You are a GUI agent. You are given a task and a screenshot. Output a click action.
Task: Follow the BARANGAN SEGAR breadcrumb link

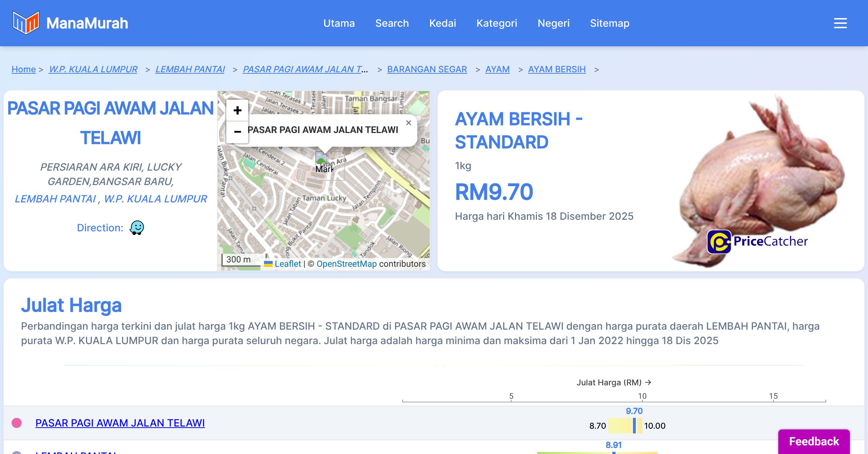(427, 69)
